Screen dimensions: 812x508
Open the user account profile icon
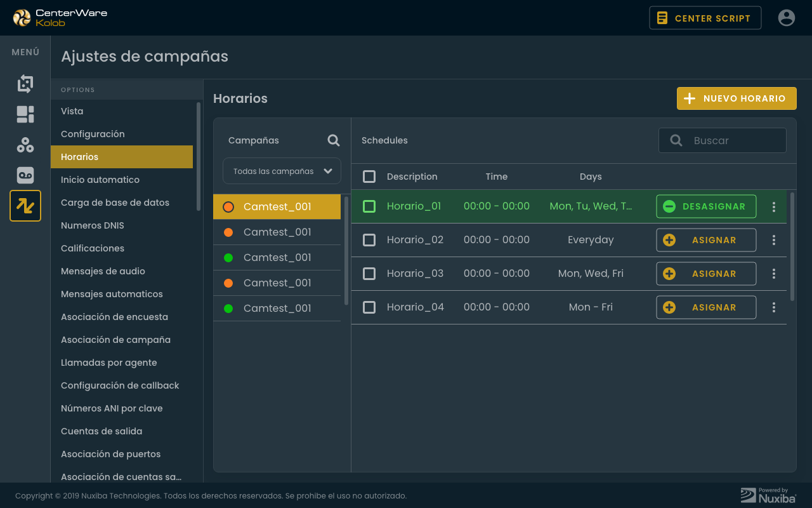pos(787,18)
